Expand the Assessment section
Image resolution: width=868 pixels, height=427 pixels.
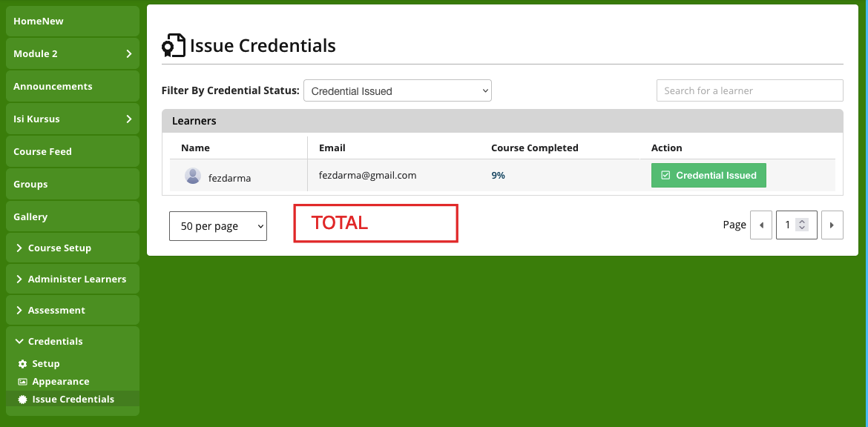coord(73,310)
